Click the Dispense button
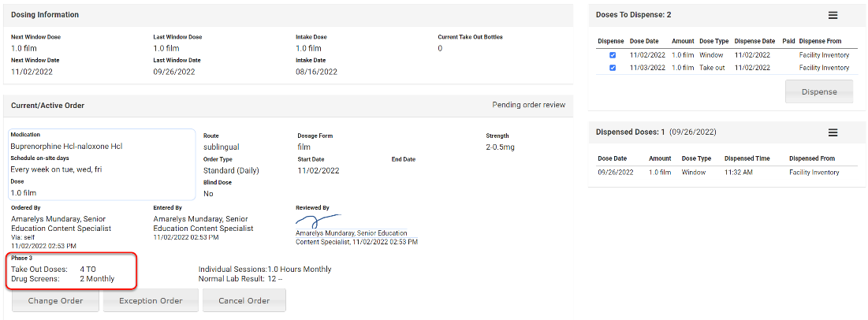 point(819,91)
